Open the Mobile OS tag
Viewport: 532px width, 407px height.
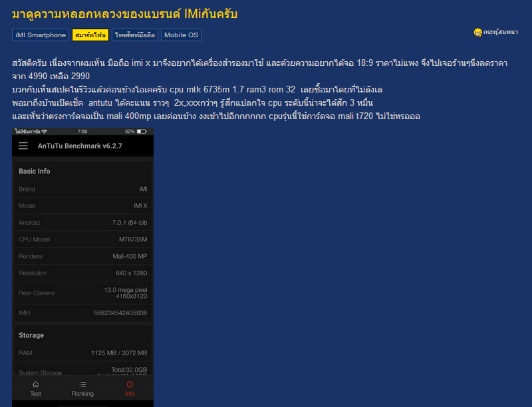(181, 35)
